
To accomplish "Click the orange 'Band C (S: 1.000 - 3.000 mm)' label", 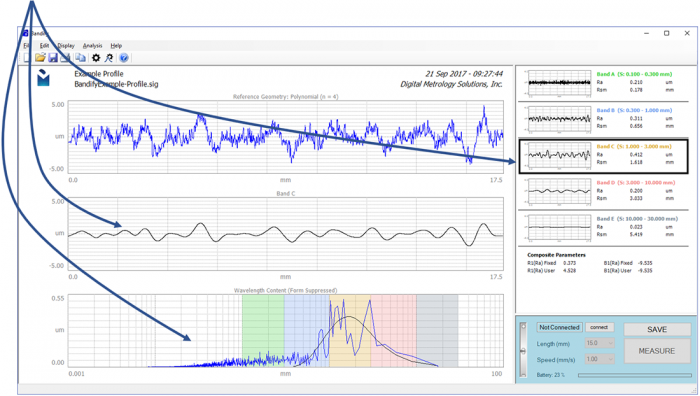I will tap(634, 146).
